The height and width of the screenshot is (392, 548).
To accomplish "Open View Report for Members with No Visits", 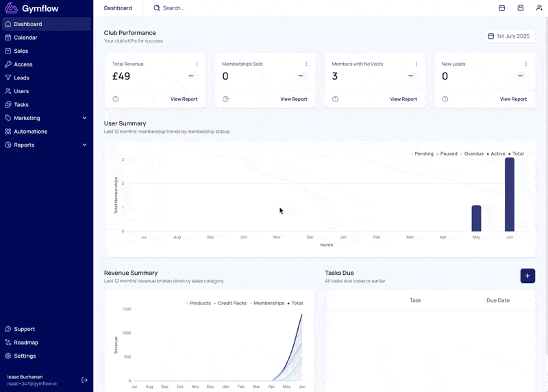I will [x=403, y=99].
